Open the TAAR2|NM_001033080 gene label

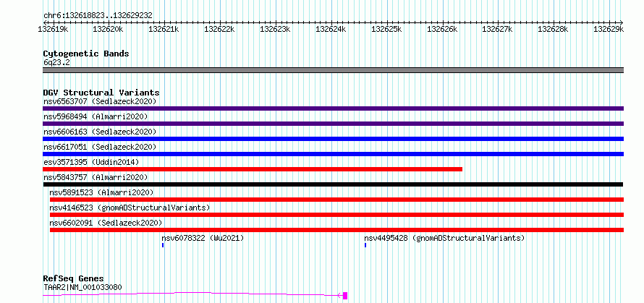tap(82, 287)
